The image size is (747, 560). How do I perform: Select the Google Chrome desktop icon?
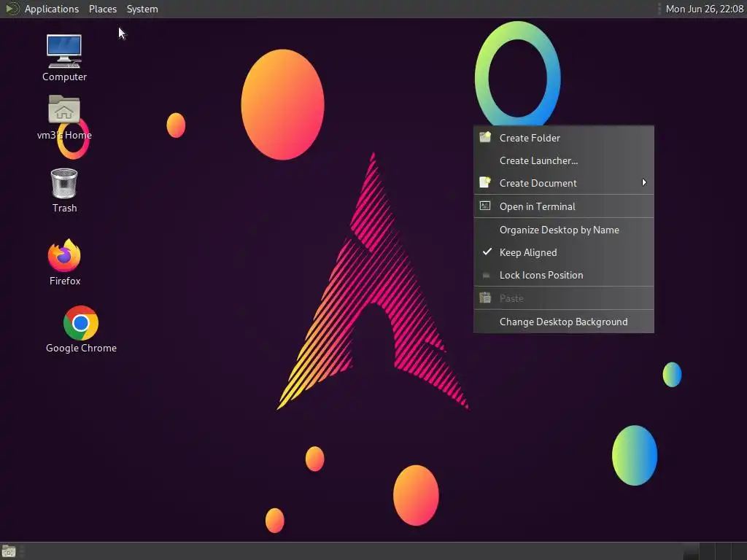(81, 323)
